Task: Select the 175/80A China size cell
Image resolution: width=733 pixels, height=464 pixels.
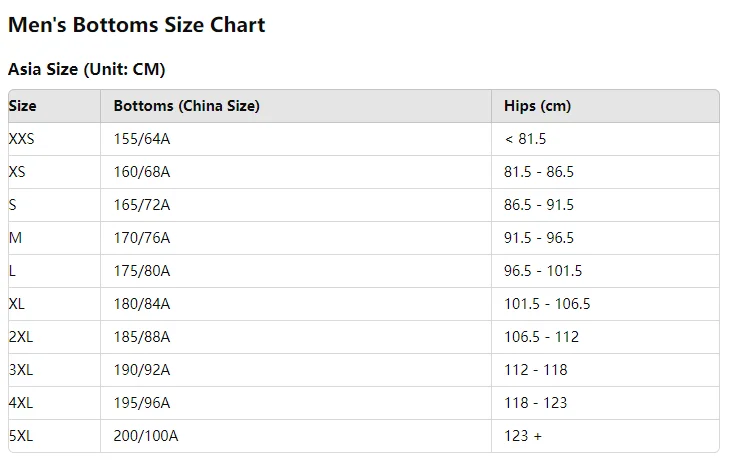Action: click(x=142, y=271)
